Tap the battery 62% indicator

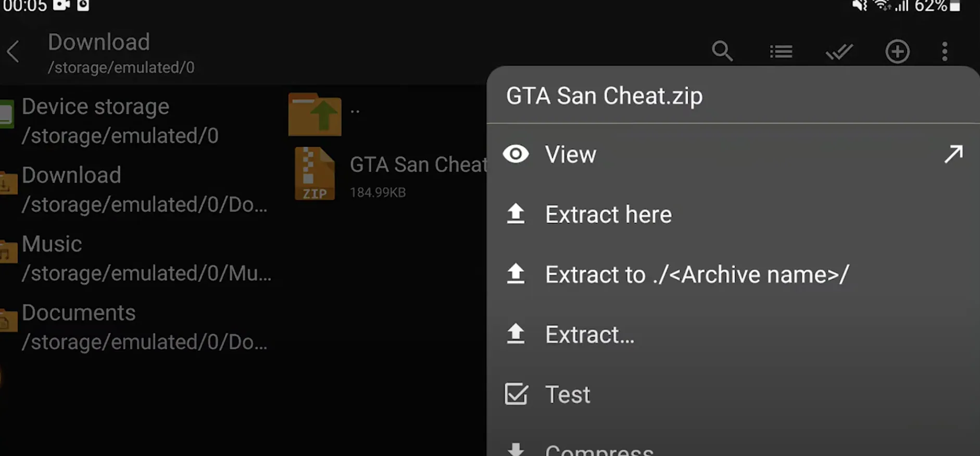(937, 6)
